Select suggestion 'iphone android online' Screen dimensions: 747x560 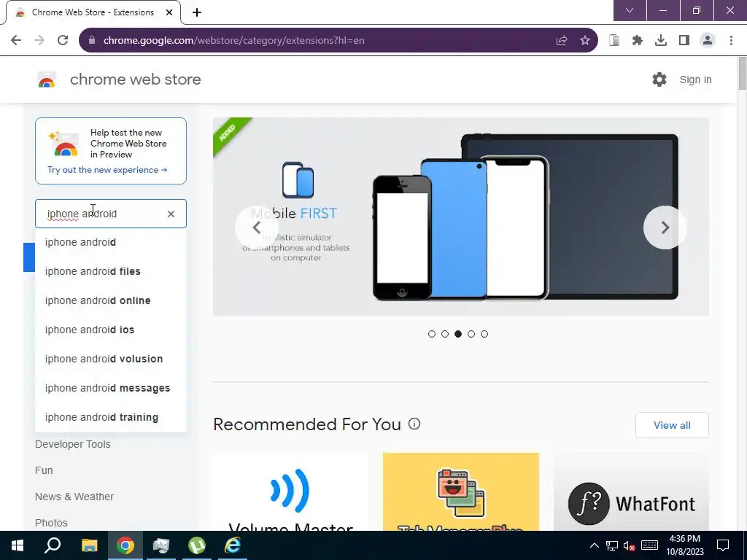coord(111,300)
